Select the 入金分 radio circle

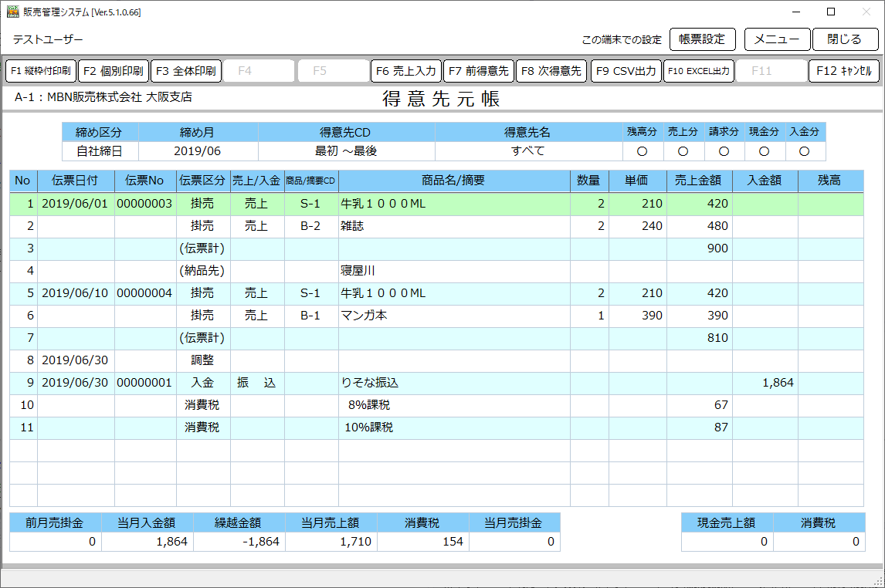click(x=804, y=152)
